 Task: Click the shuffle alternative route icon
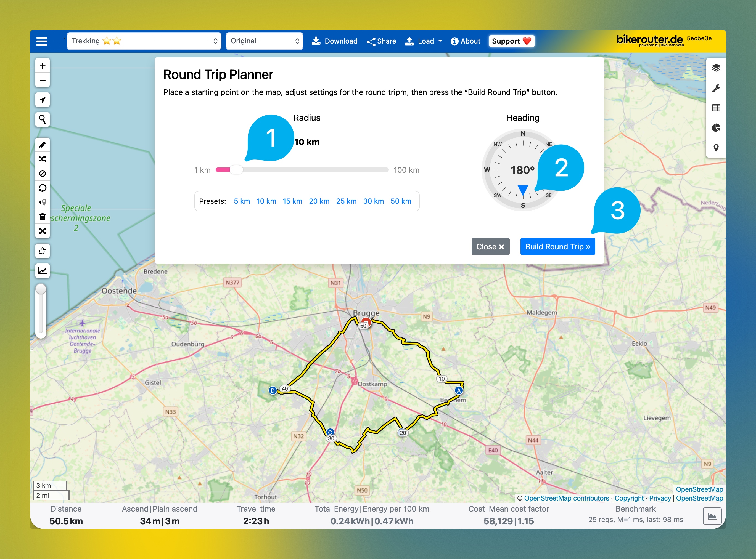(x=42, y=159)
